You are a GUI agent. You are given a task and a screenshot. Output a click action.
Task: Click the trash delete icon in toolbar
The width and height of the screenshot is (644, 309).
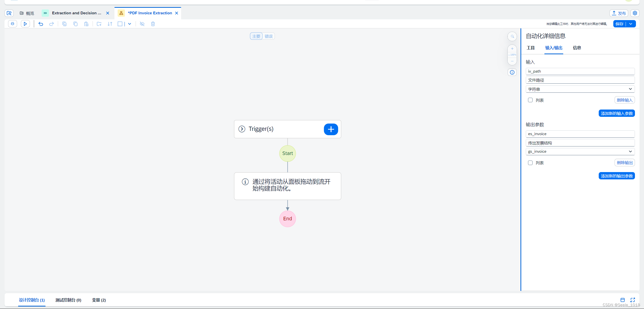(153, 24)
